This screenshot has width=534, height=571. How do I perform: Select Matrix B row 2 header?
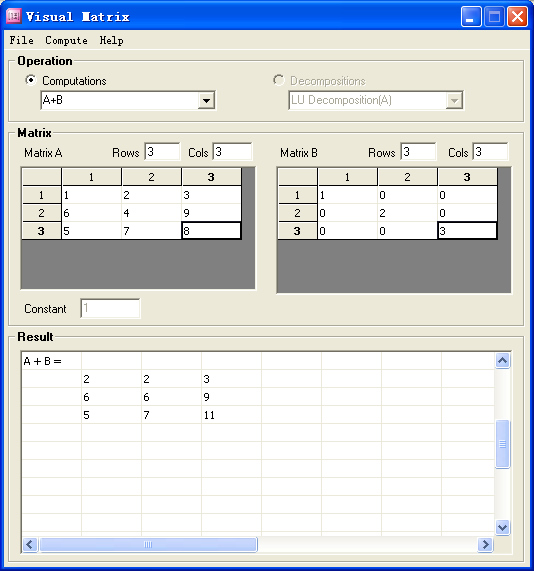pos(298,213)
